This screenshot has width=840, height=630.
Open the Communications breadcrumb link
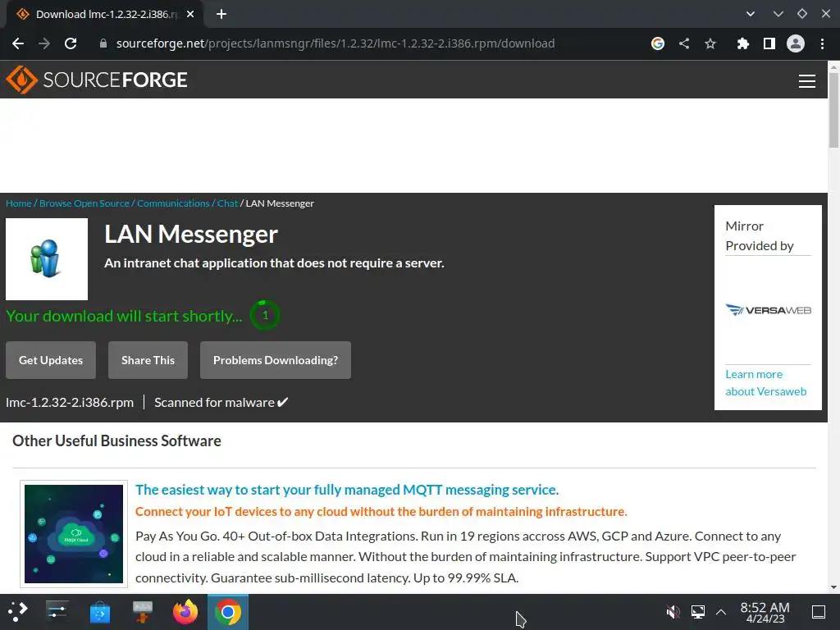(173, 203)
